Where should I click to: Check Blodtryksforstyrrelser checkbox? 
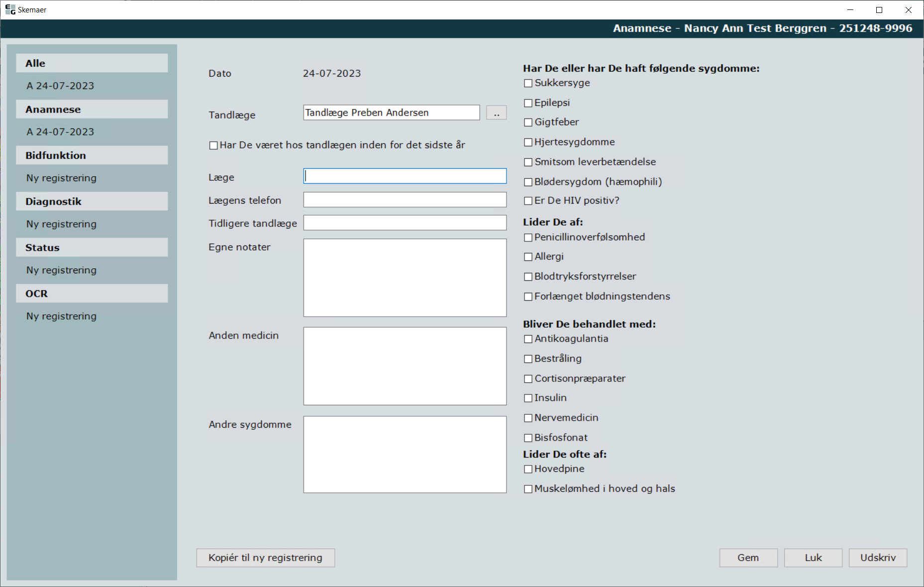(528, 277)
